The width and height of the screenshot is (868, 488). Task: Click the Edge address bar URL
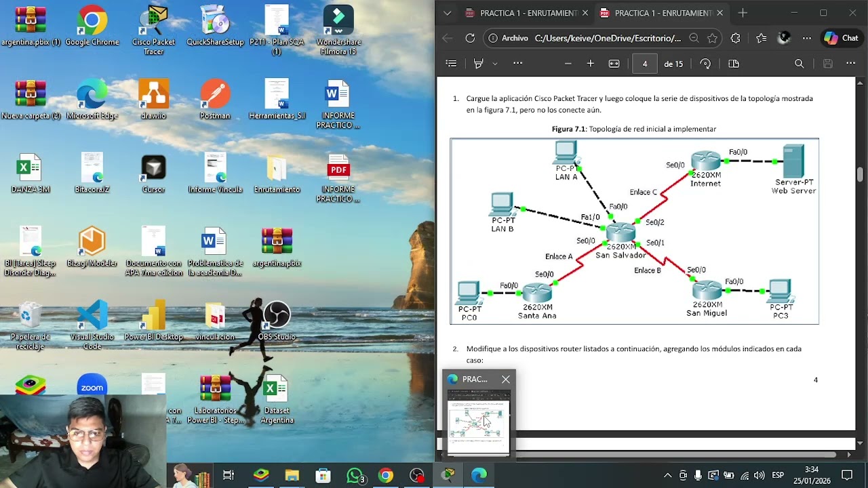tap(608, 39)
